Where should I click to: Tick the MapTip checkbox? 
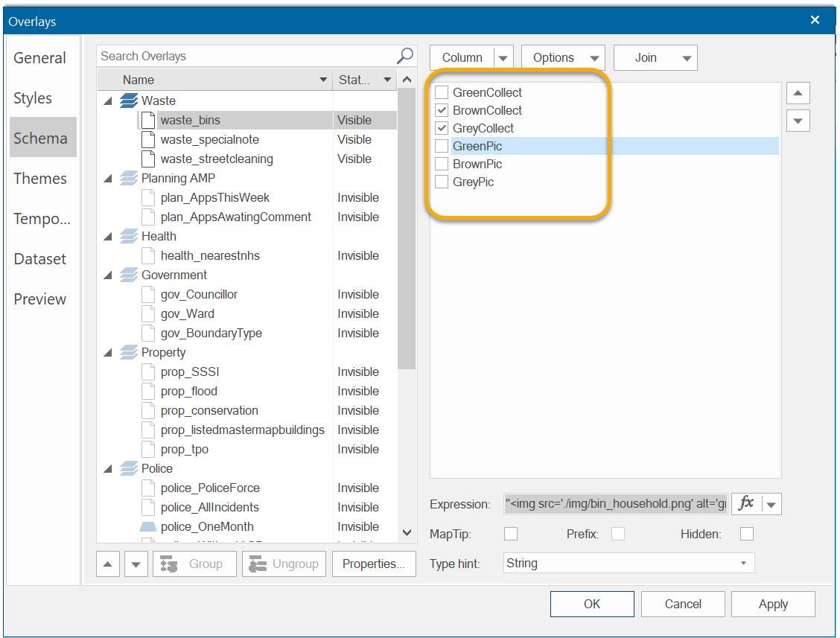click(x=511, y=534)
